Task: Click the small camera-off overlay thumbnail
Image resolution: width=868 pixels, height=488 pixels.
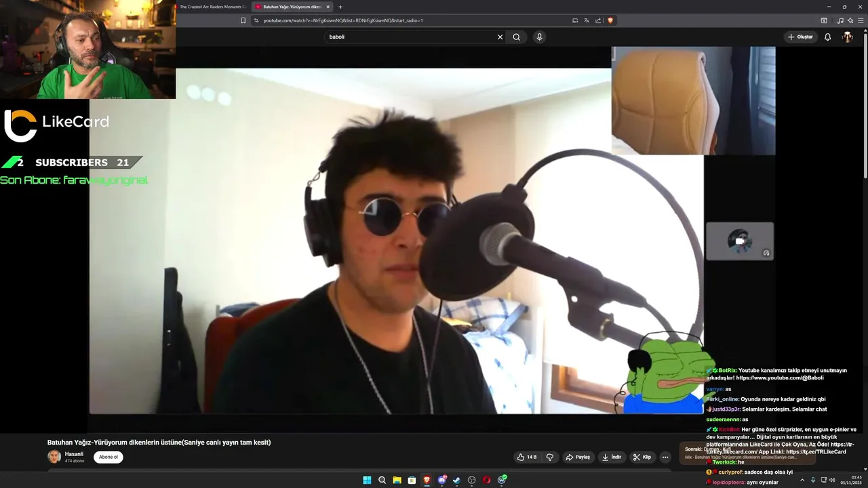Action: [740, 241]
